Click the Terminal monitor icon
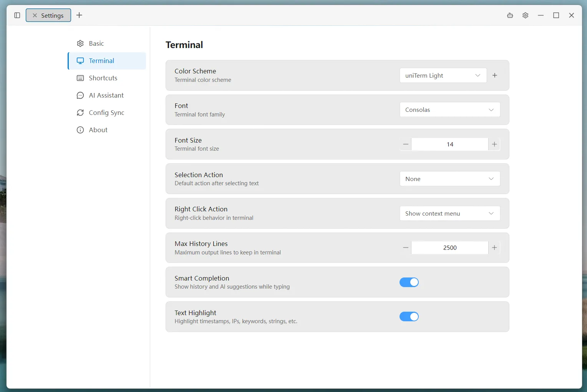587x392 pixels. pos(80,61)
